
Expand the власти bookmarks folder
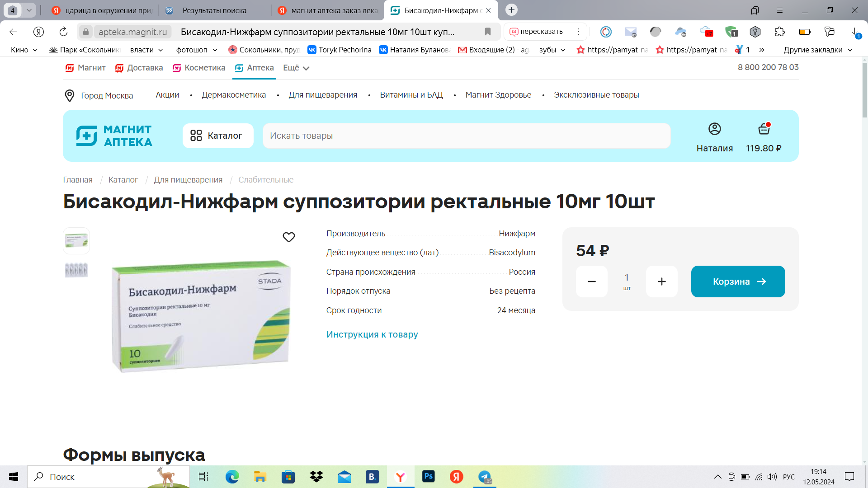click(146, 50)
